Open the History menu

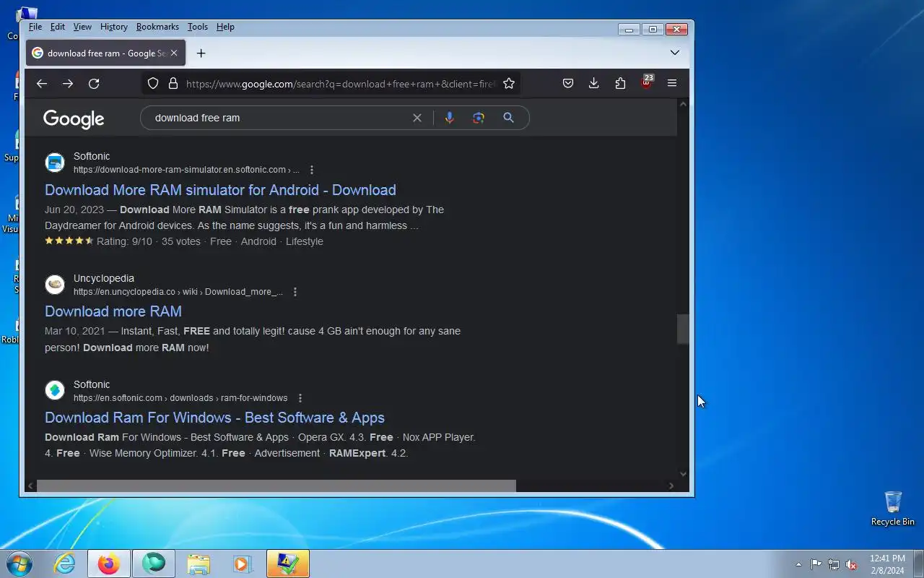[x=114, y=27]
